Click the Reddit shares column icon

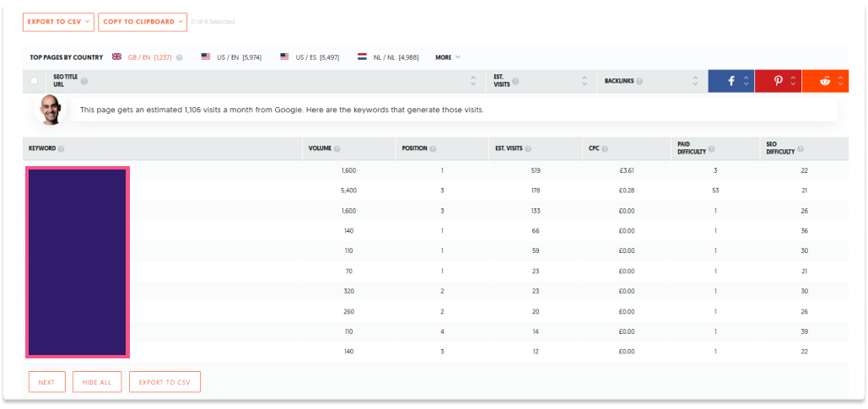824,81
